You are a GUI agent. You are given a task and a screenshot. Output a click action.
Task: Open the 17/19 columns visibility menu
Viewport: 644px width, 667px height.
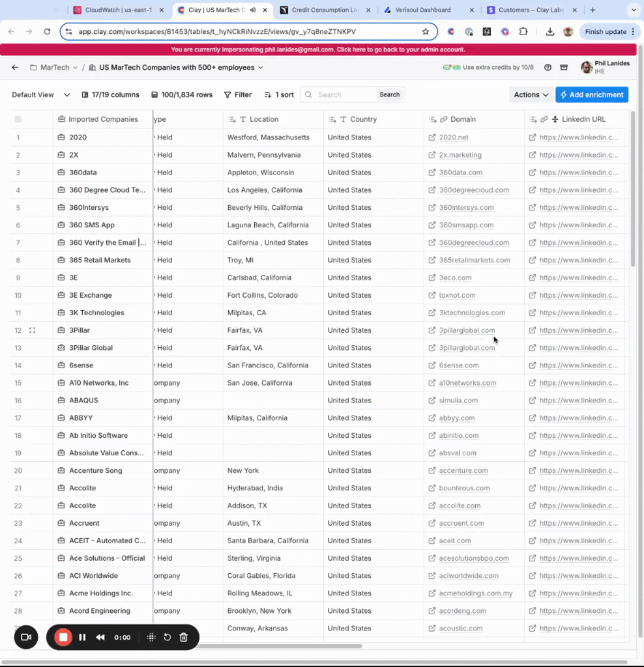tap(110, 94)
